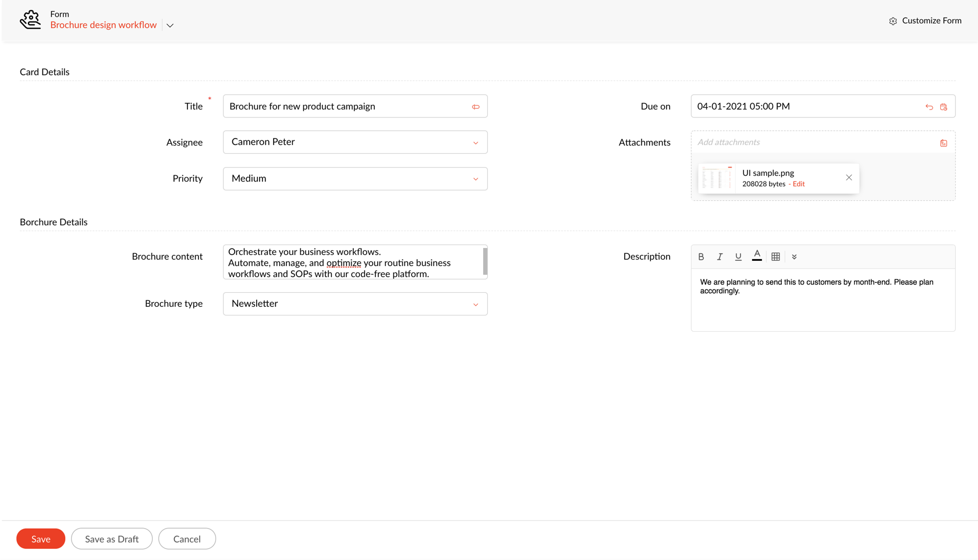Apply underline formatting in Description editor
This screenshot has height=560, width=978.
pyautogui.click(x=738, y=257)
